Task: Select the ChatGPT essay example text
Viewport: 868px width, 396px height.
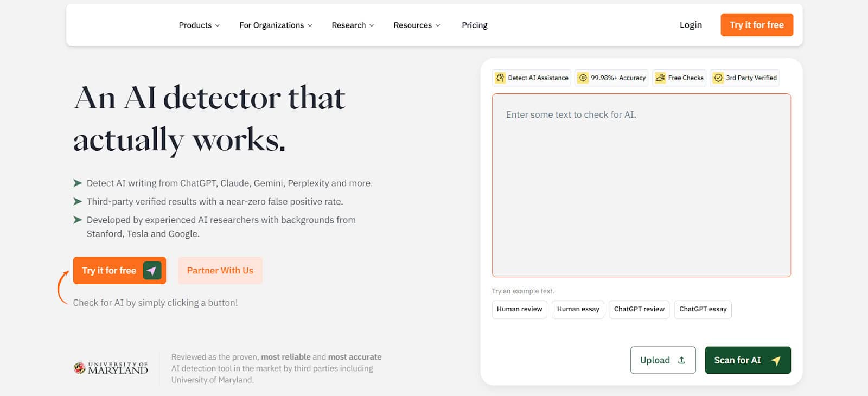Action: point(703,309)
